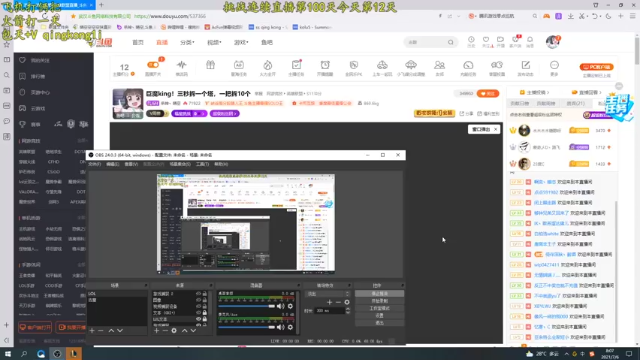Screen dimensions: 640x360
Task: Open the checklist task icon with red dot
Action: click(296, 64)
